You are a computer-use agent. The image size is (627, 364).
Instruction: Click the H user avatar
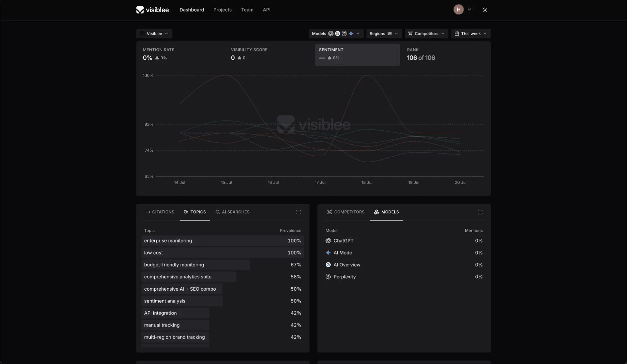(458, 9)
